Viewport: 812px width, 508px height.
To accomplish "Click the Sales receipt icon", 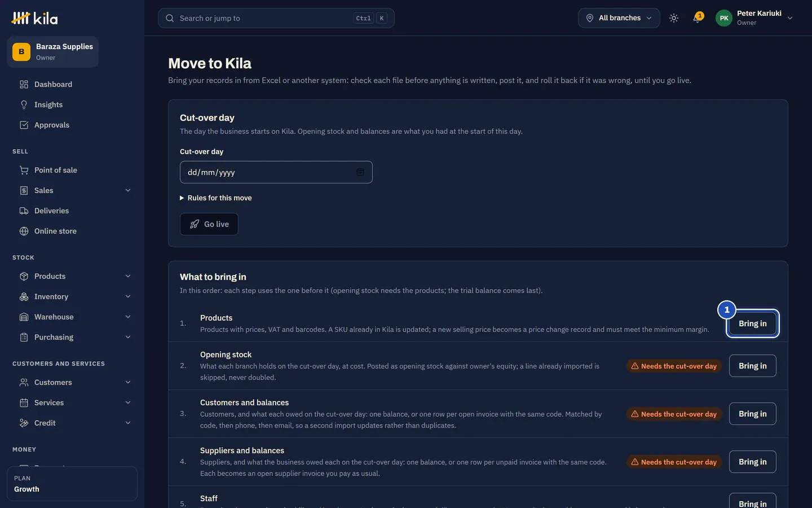I will click(24, 190).
